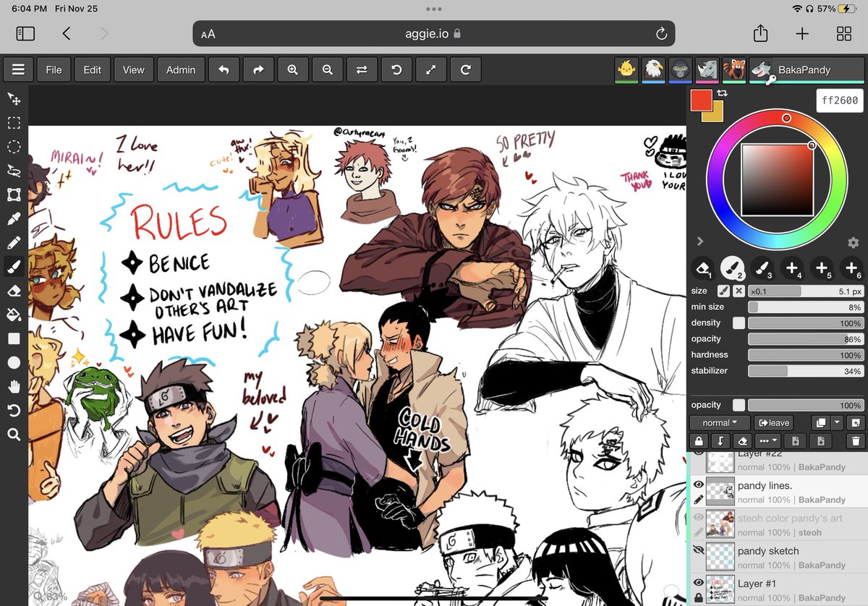Open the File menu
Image resolution: width=868 pixels, height=606 pixels.
pos(54,70)
